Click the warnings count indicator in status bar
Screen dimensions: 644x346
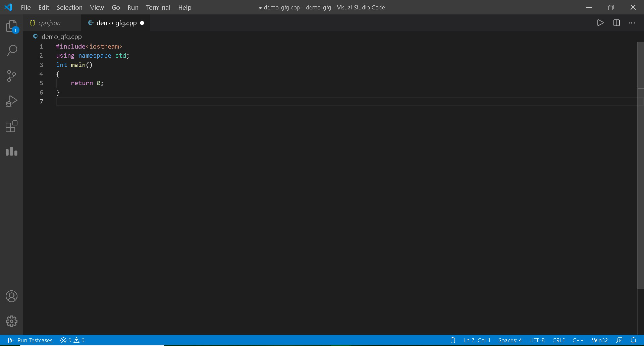[79, 340]
